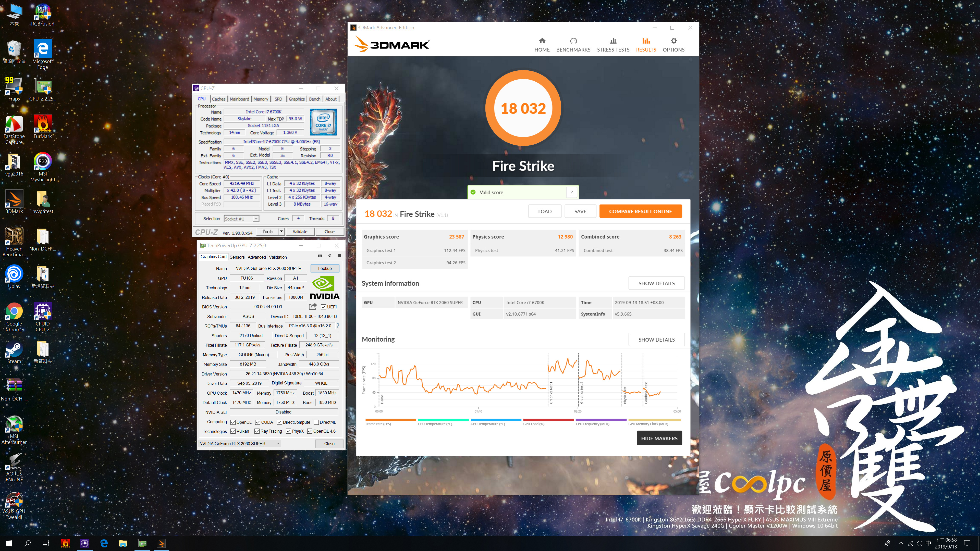Open CPU-Z Bench tab

315,99
